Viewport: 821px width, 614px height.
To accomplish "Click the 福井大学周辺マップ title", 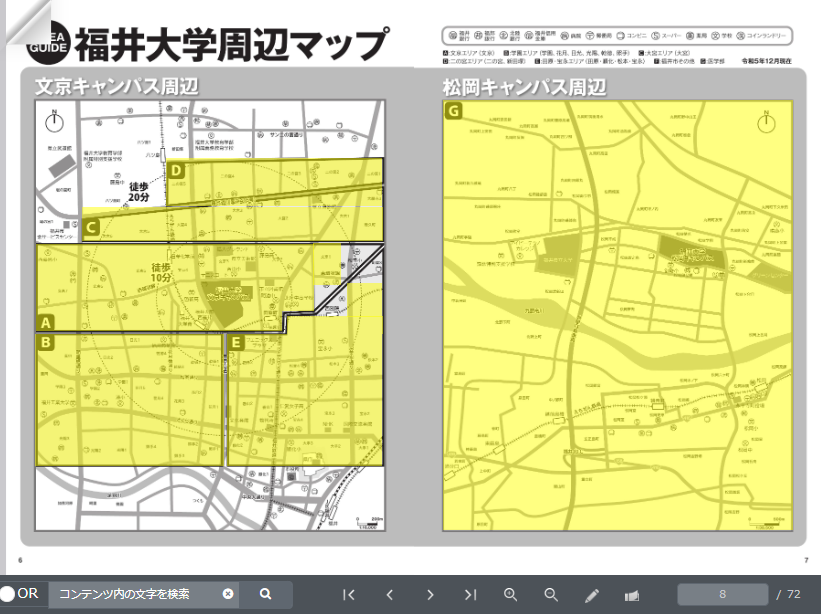I will pyautogui.click(x=232, y=45).
